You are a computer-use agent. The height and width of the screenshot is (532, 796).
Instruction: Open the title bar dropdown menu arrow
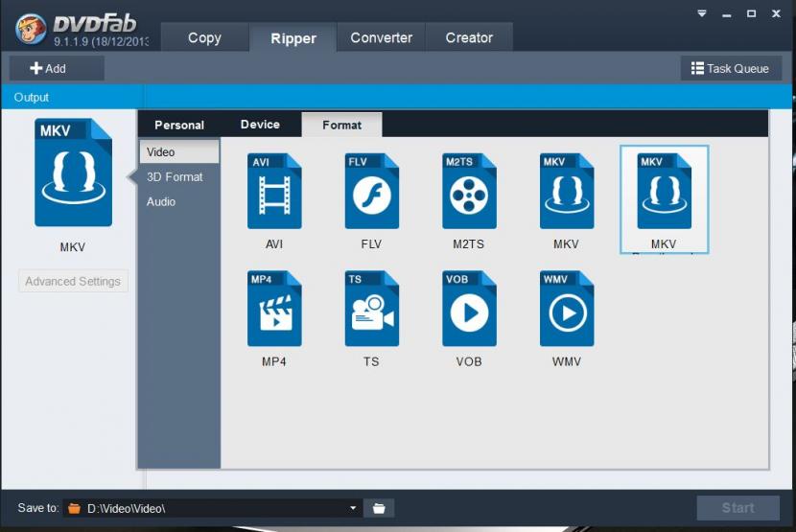[x=702, y=13]
